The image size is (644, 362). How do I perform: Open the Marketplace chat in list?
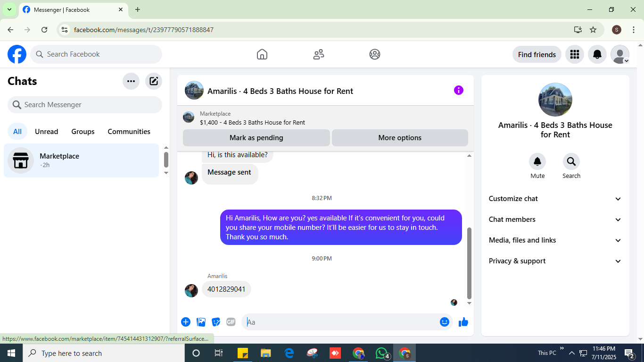82,160
